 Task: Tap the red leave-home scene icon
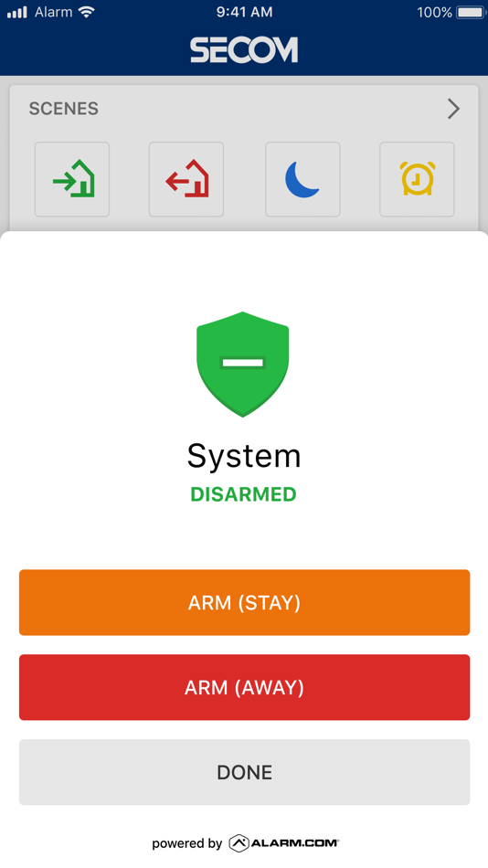(186, 179)
